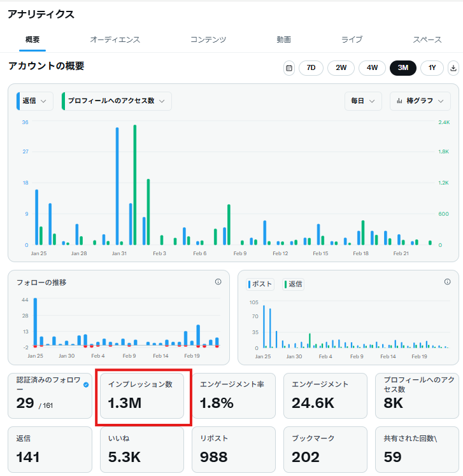
Task: Toggle the 返信 series in small chart
Action: pyautogui.click(x=293, y=284)
